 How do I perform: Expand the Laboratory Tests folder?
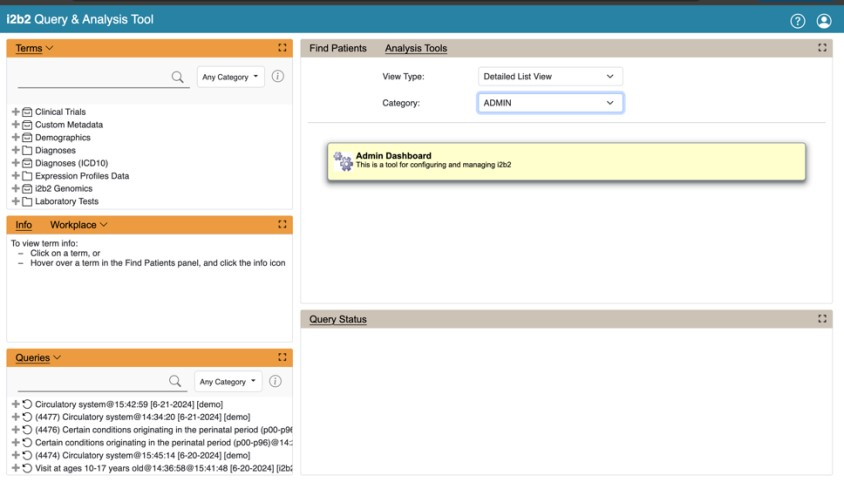coord(15,201)
